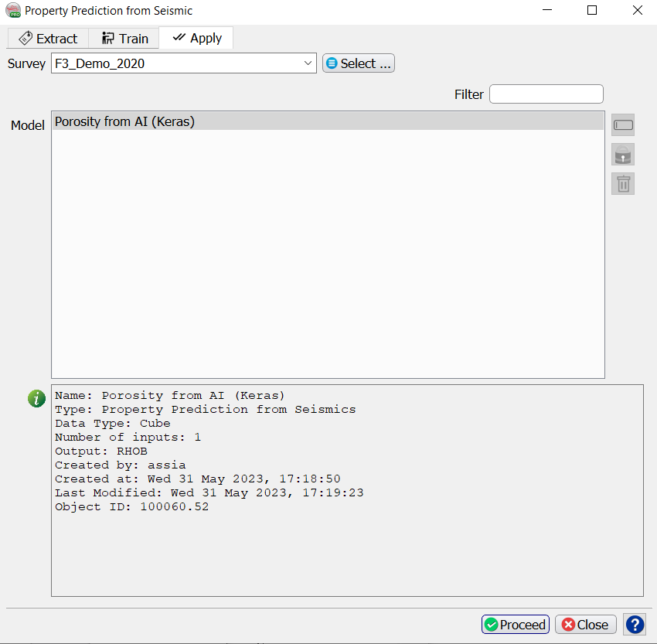
Task: Minimize the Property Prediction window
Action: point(547,11)
